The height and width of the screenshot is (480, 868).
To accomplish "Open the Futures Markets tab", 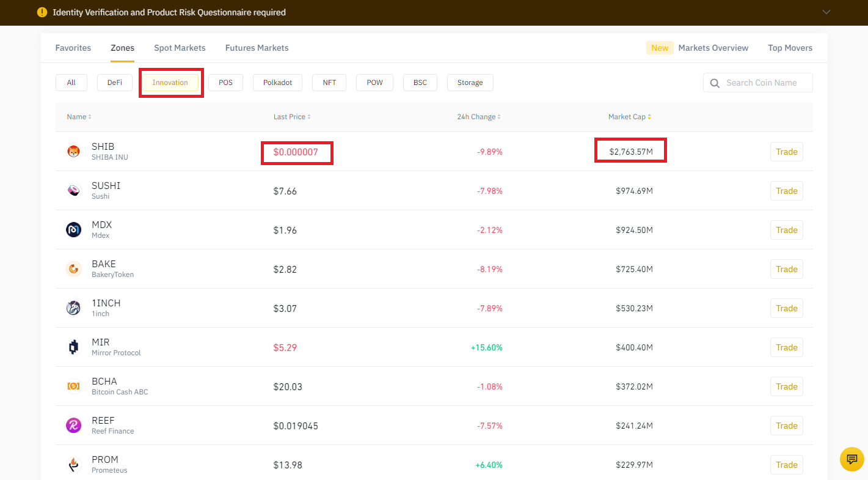I will point(257,48).
